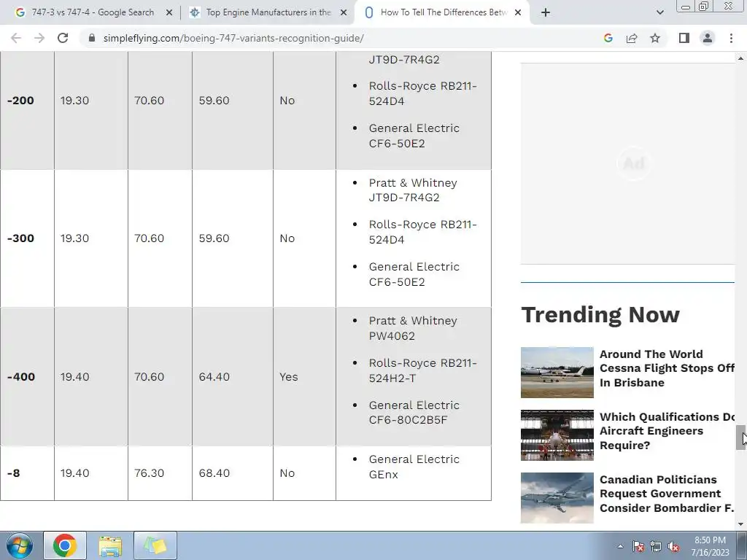Go forward one page in Chrome
Viewport: 747px width, 560px height.
(x=39, y=38)
